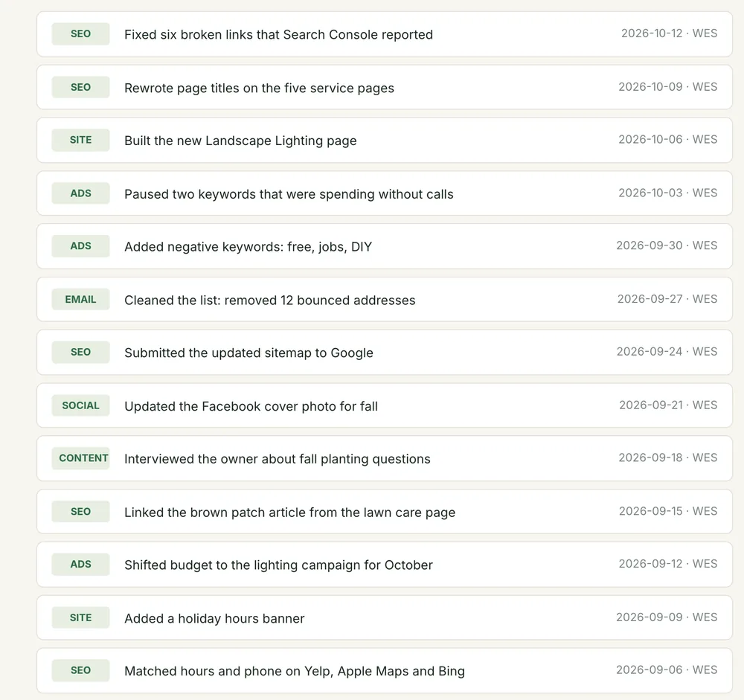Click the date 2026-09-09 · WES
Image resolution: width=744 pixels, height=700 pixels.
click(x=667, y=617)
